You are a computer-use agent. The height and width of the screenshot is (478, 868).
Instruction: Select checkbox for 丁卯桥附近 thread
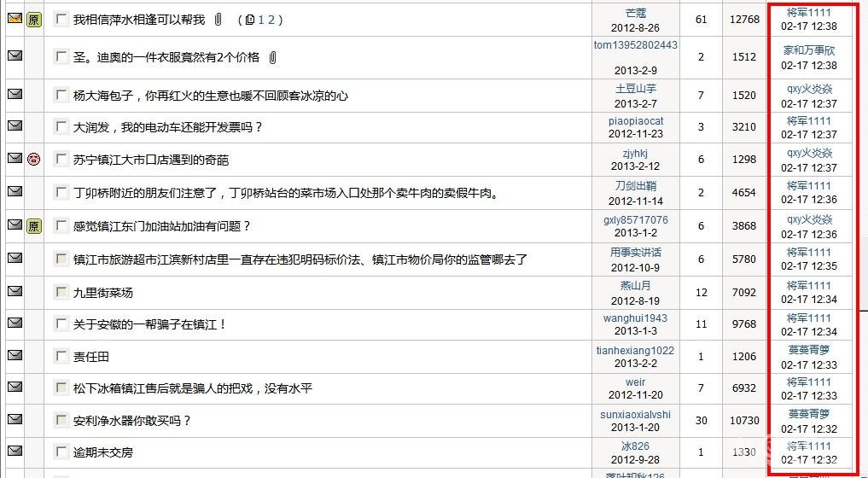coord(61,193)
